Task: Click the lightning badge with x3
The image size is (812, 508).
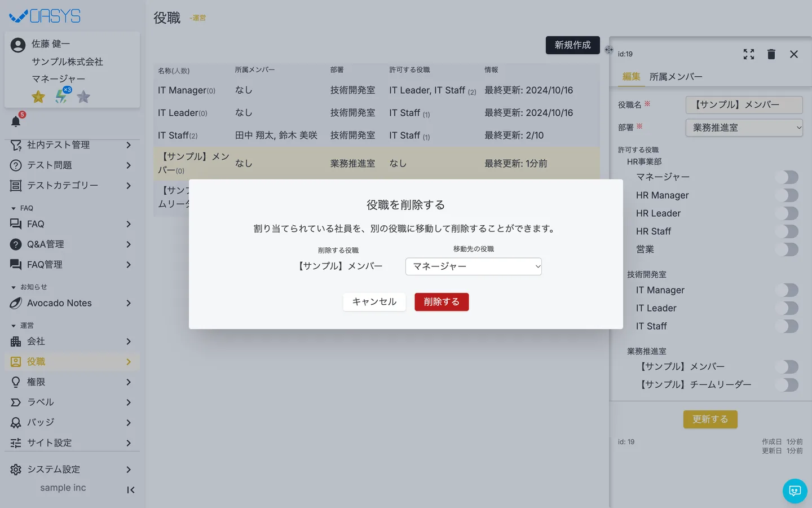Action: tap(61, 96)
